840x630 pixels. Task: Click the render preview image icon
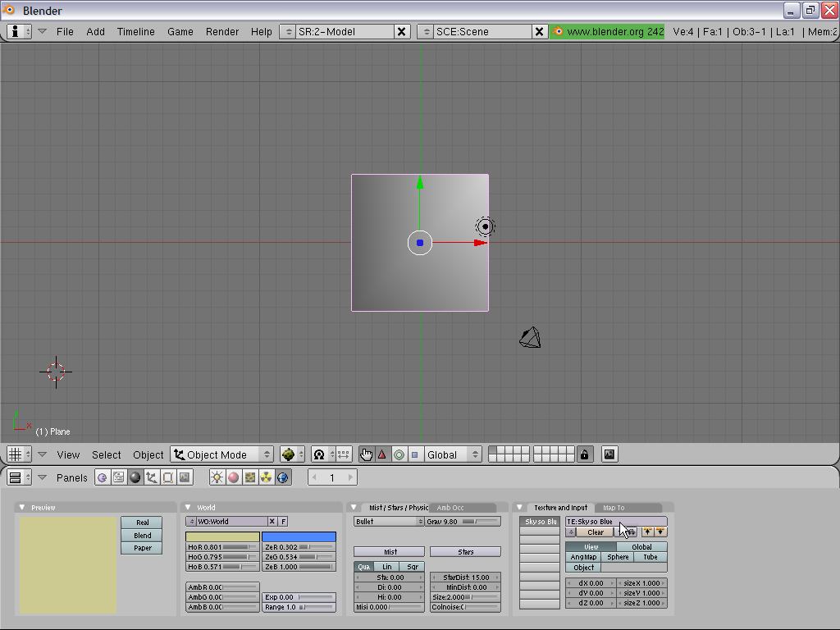609,454
